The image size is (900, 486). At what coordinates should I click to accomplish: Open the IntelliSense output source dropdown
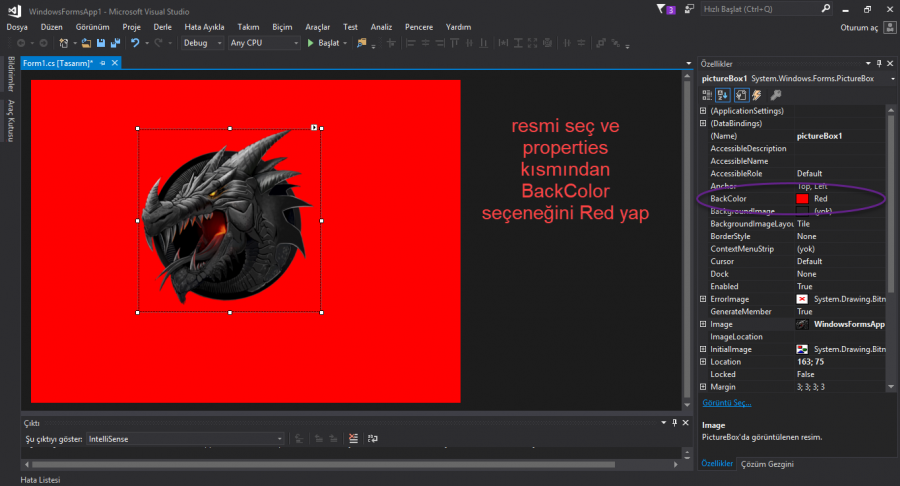click(185, 439)
